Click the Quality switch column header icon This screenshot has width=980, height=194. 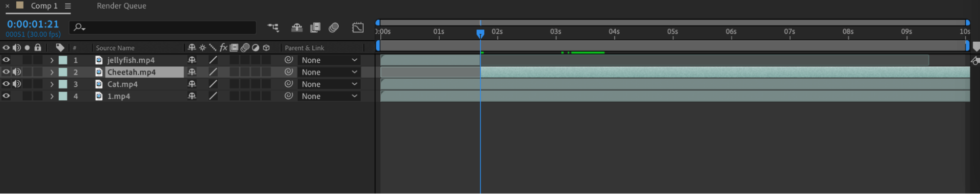pos(213,48)
